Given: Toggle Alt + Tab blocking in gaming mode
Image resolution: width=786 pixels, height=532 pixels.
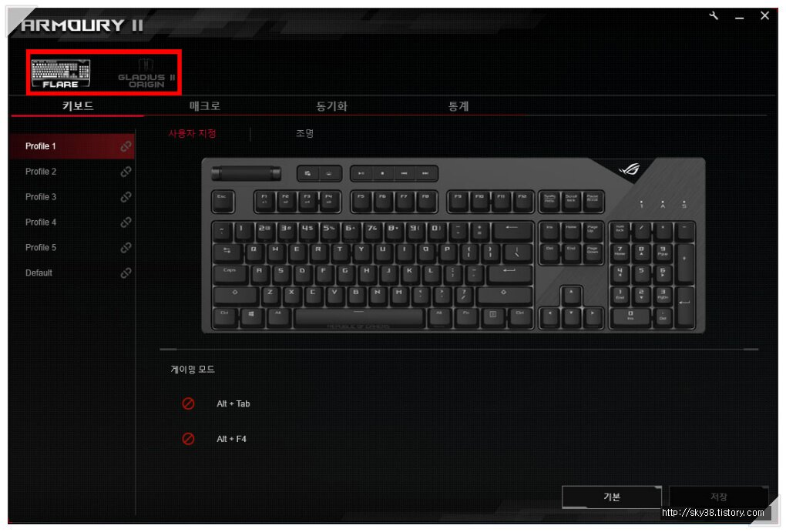Looking at the screenshot, I should (189, 403).
